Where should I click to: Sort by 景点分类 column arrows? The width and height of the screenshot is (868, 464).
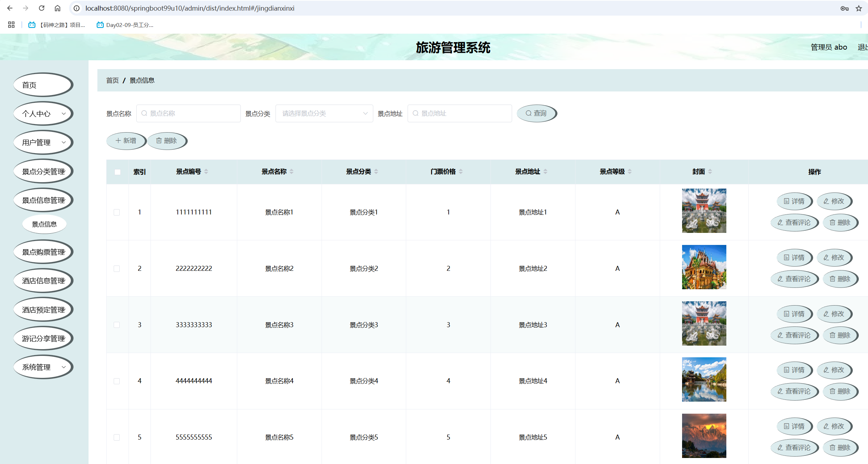pyautogui.click(x=376, y=172)
